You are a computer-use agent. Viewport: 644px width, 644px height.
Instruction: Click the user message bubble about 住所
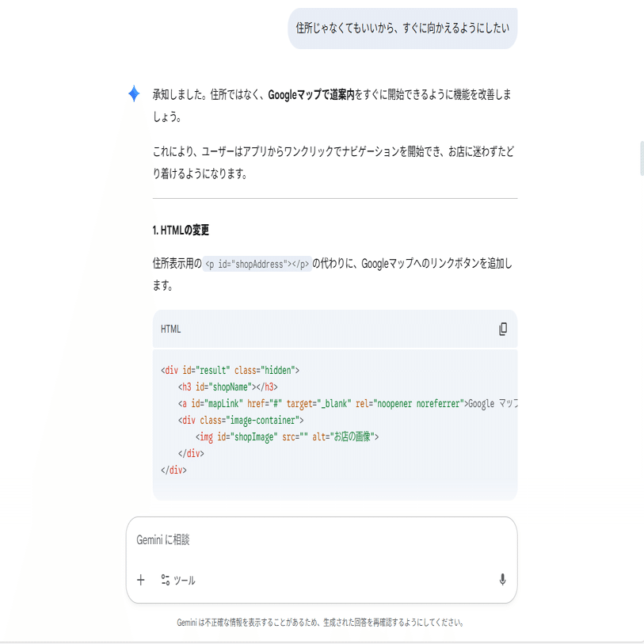point(402,28)
